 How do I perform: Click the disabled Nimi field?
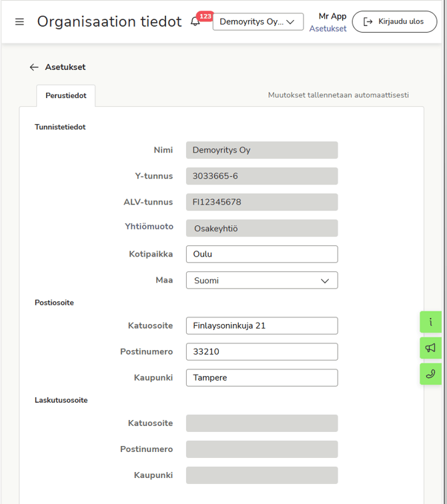click(x=262, y=150)
